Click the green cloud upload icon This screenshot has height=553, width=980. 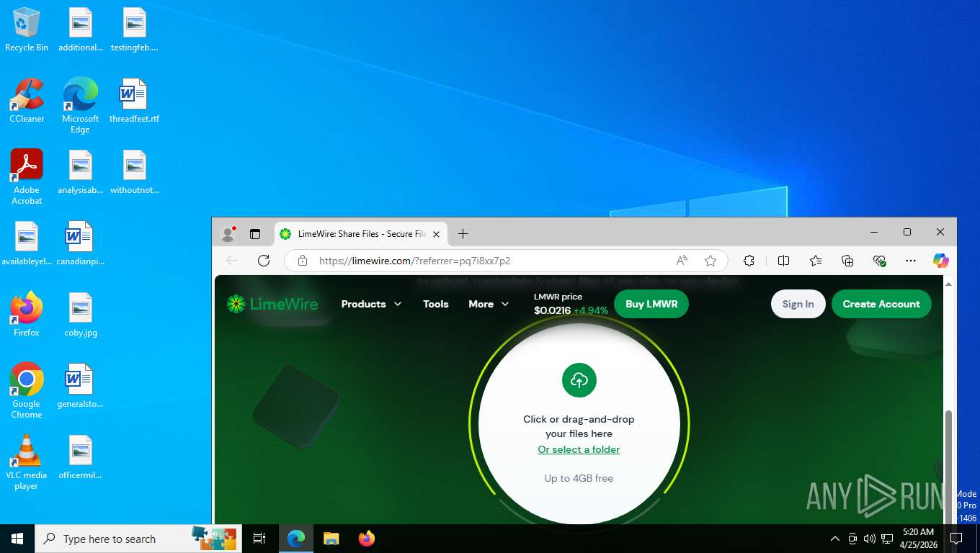point(579,379)
